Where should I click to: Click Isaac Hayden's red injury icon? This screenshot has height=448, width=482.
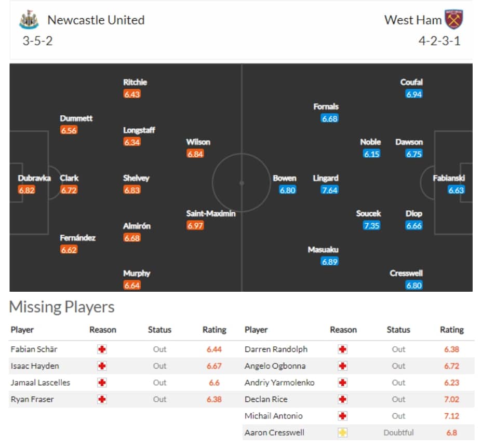pyautogui.click(x=102, y=366)
